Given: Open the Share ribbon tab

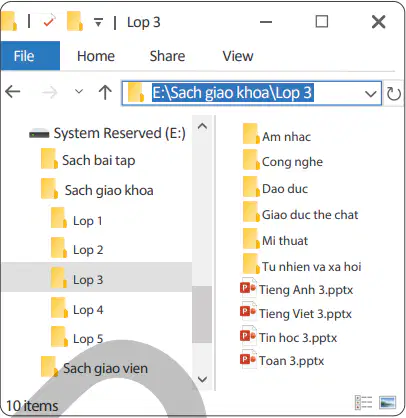Looking at the screenshot, I should (167, 56).
